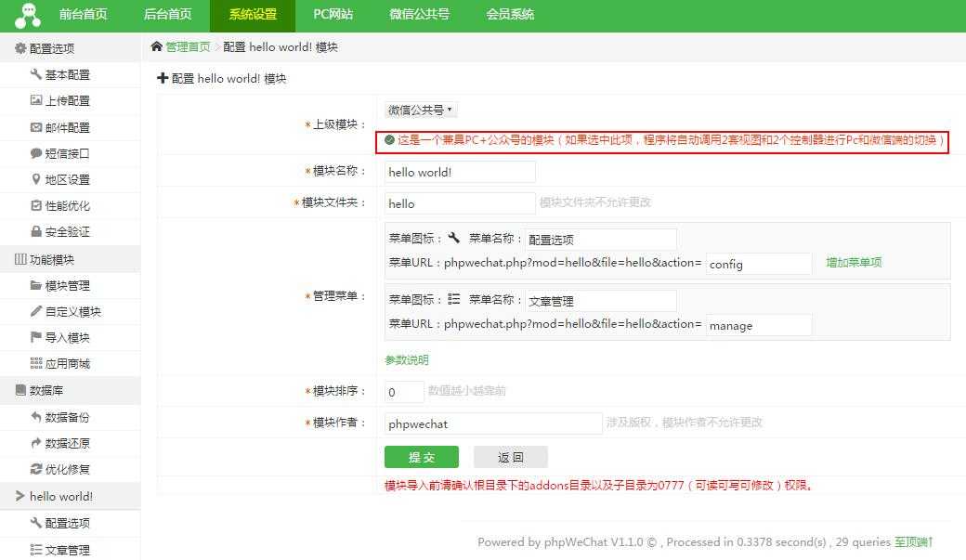The height and width of the screenshot is (560, 966).
Task: Click the green 提交 submit button
Action: click(x=422, y=457)
